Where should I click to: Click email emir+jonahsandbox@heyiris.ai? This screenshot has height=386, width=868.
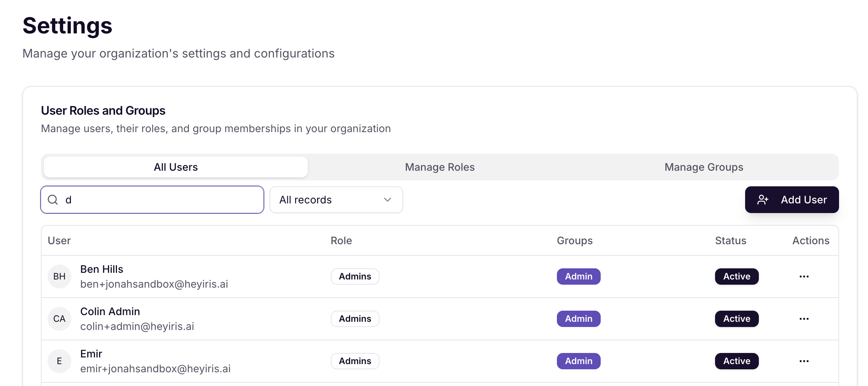156,369
